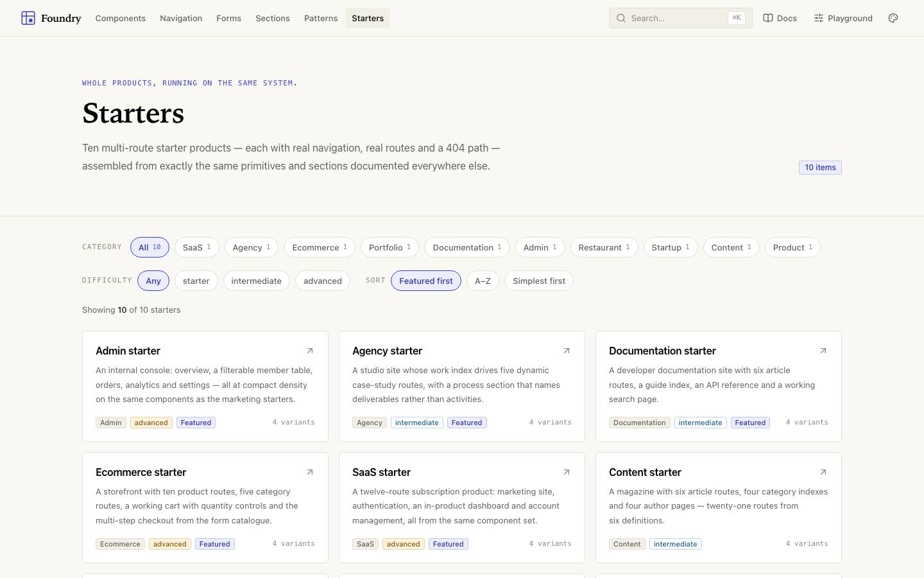The width and height of the screenshot is (924, 578).
Task: Click the 10 items badge
Action: [820, 168]
